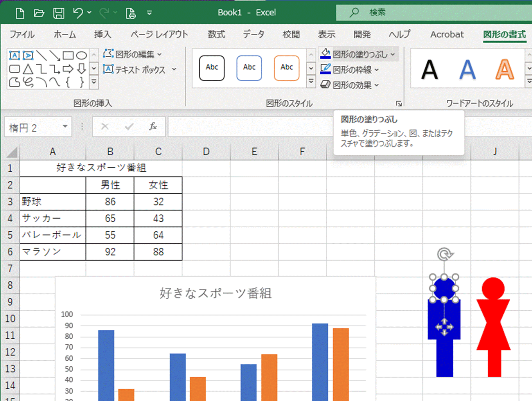Open the Name Box dropdown showing 楕円 2
Screen dimensions: 532x401
coord(65,127)
